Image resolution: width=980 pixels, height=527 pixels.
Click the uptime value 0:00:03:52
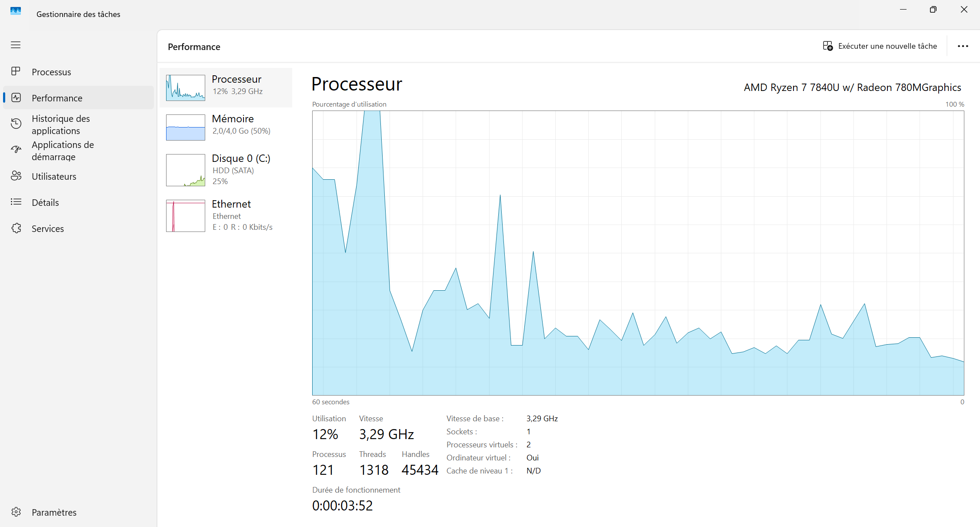(x=343, y=506)
